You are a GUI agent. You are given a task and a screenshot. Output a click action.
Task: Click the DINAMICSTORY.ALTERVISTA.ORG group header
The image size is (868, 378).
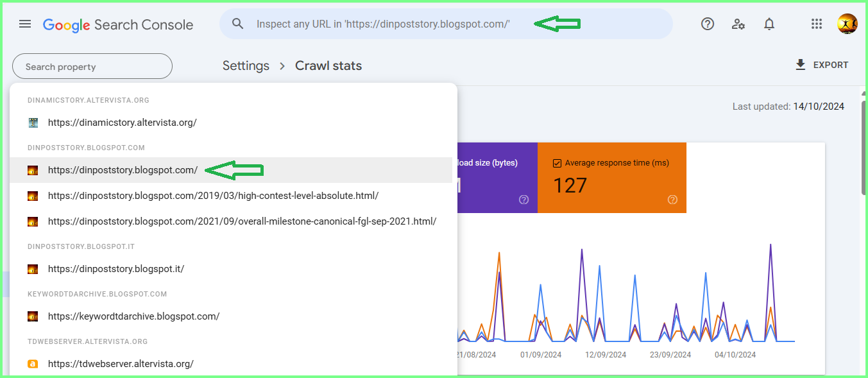(89, 100)
